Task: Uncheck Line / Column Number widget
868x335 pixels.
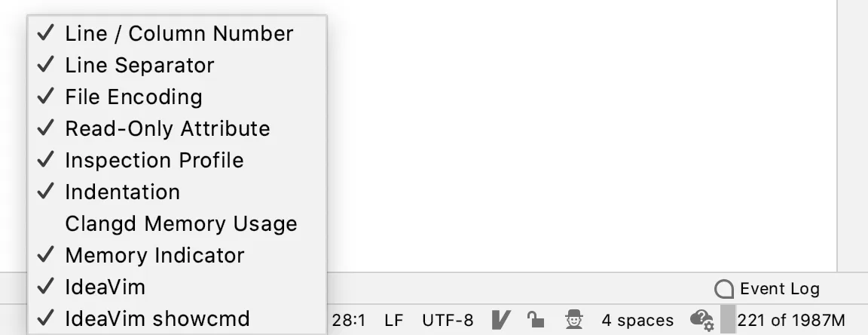Action: click(179, 34)
